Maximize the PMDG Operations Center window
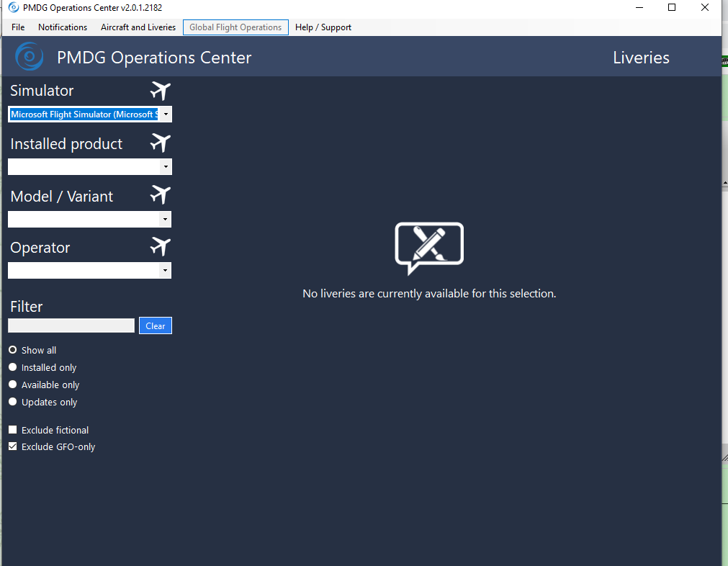The width and height of the screenshot is (728, 566). [x=672, y=7]
